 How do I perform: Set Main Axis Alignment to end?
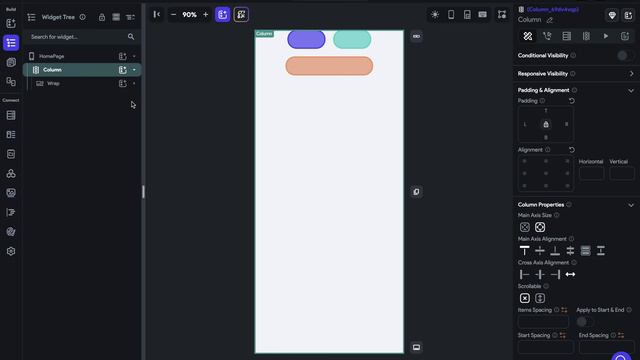(555, 251)
